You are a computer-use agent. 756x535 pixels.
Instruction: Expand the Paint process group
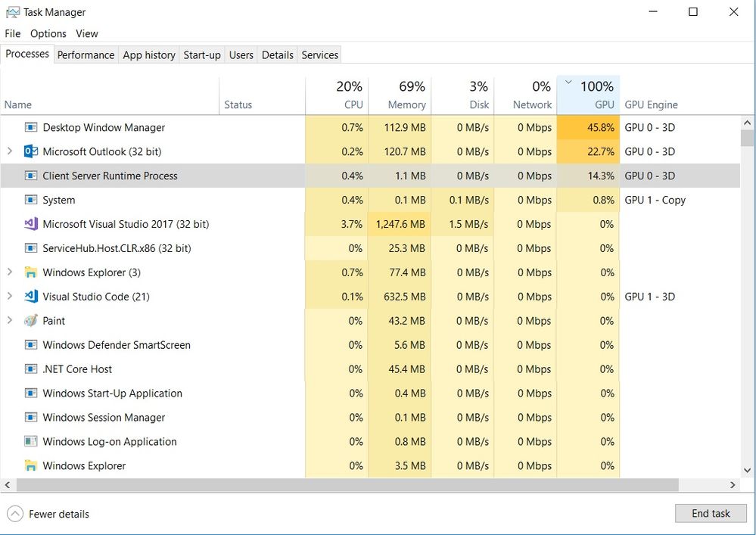[10, 321]
